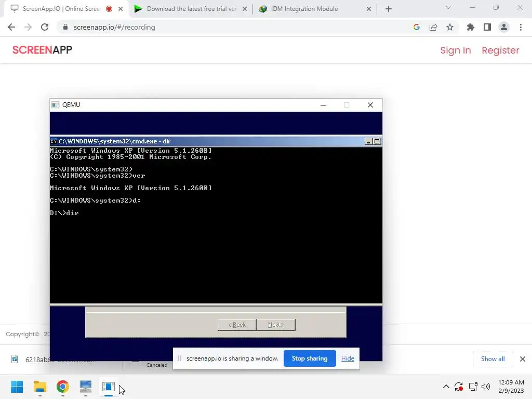Click the QEMU window title icon
This screenshot has width=532, height=399.
tap(55, 105)
